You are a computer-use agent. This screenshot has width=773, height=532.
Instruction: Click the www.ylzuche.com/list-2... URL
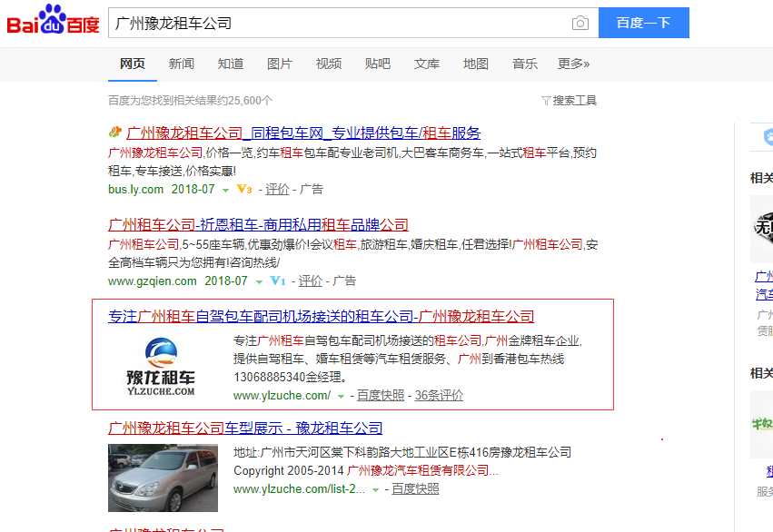pos(299,489)
